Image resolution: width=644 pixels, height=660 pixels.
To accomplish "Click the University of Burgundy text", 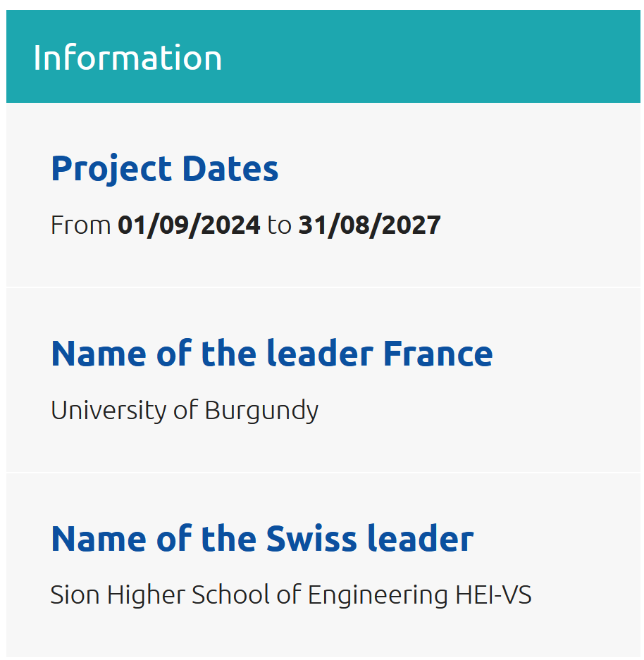I will [185, 411].
